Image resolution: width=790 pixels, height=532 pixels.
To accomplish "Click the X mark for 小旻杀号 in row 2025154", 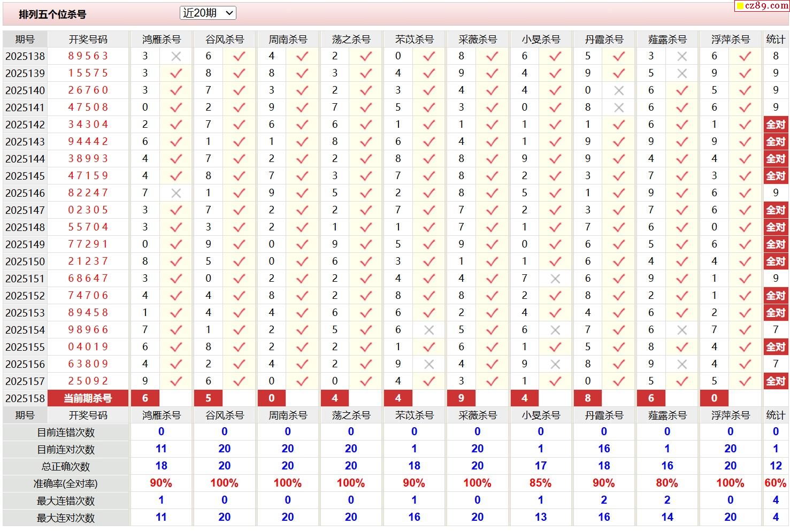I will pos(555,330).
